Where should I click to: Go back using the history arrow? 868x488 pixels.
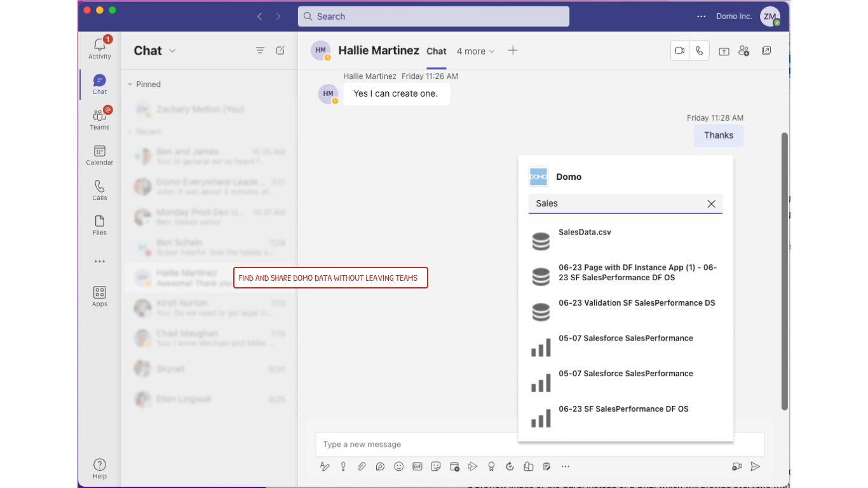(x=259, y=17)
